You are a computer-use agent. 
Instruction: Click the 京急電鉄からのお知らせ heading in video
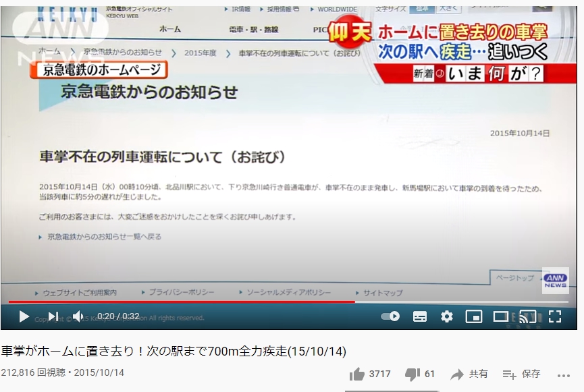(x=149, y=92)
